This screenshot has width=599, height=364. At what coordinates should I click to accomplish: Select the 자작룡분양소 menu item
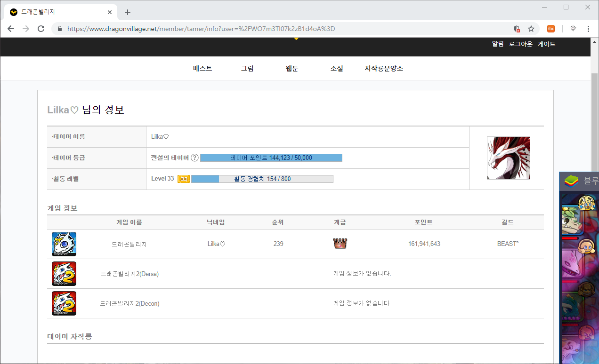384,68
